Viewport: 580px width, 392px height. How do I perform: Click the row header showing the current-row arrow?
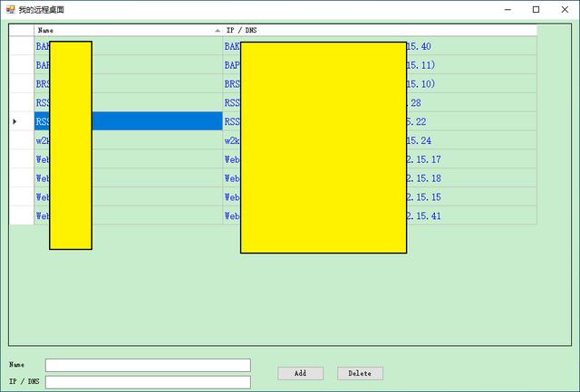pyautogui.click(x=22, y=121)
